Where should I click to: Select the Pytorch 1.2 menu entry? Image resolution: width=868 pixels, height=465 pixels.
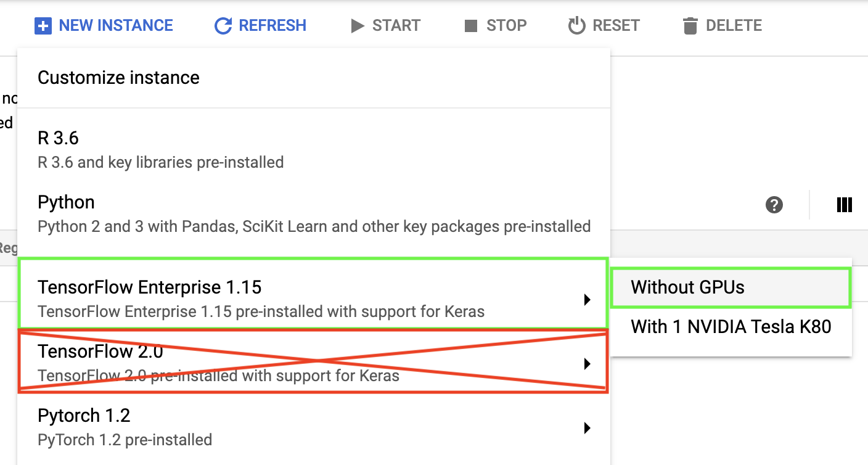314,427
